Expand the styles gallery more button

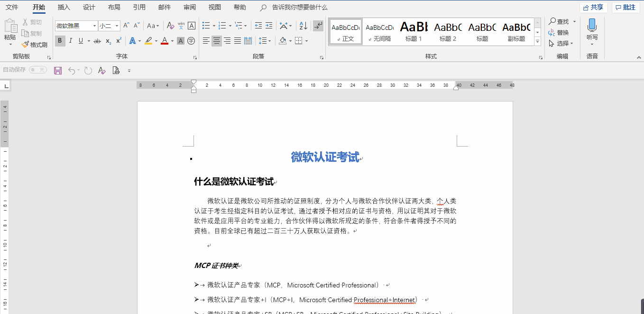coord(537,42)
